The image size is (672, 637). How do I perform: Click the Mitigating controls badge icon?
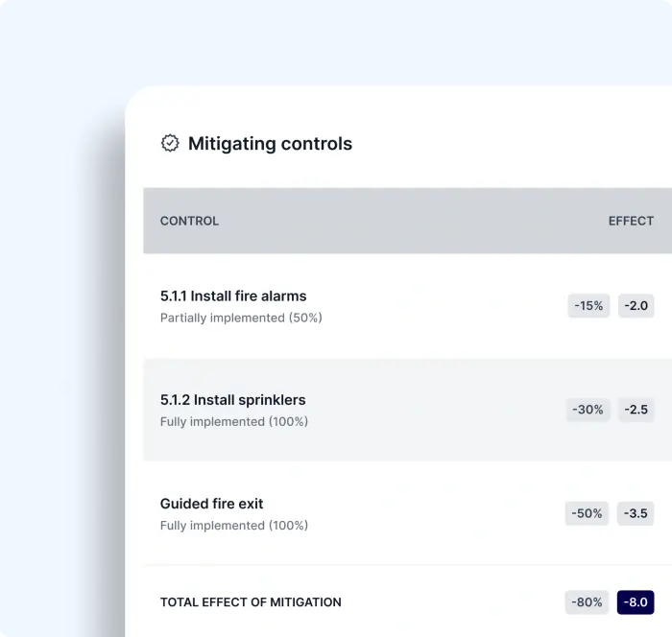tap(170, 143)
